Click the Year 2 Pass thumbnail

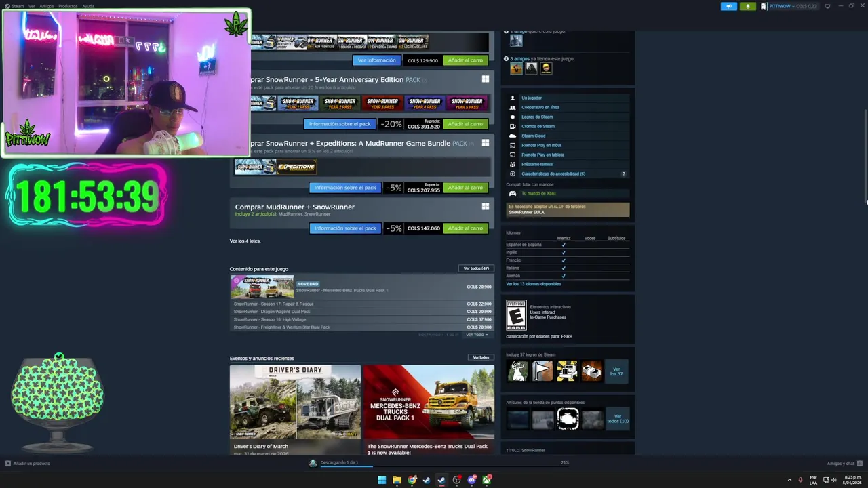pyautogui.click(x=340, y=103)
